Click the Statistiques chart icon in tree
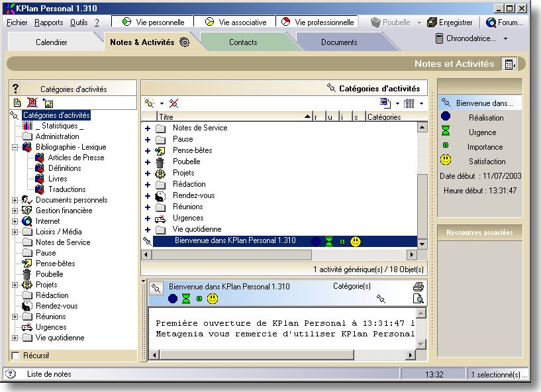Viewport: 541px width, 392px height. tap(27, 126)
